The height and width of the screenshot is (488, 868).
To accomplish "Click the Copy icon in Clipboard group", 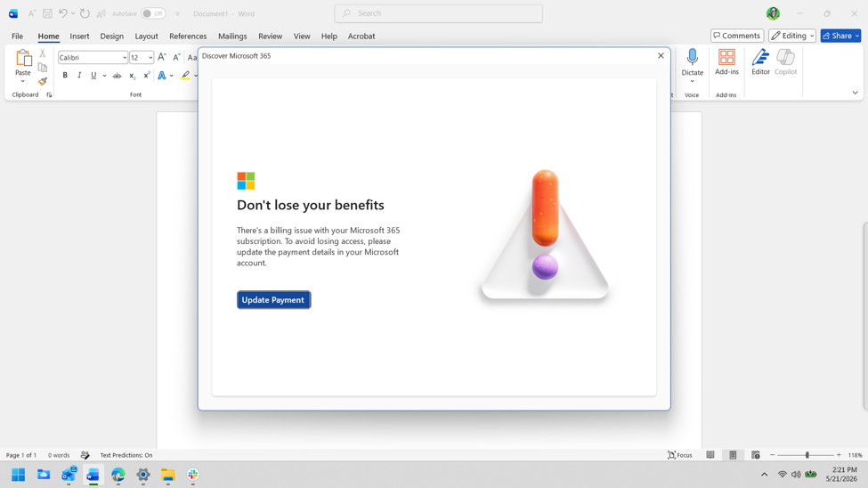I will (43, 68).
